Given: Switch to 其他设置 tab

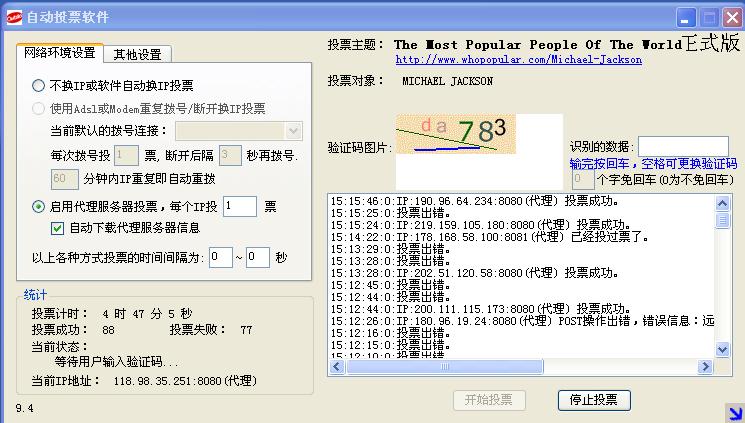Looking at the screenshot, I should 137,54.
